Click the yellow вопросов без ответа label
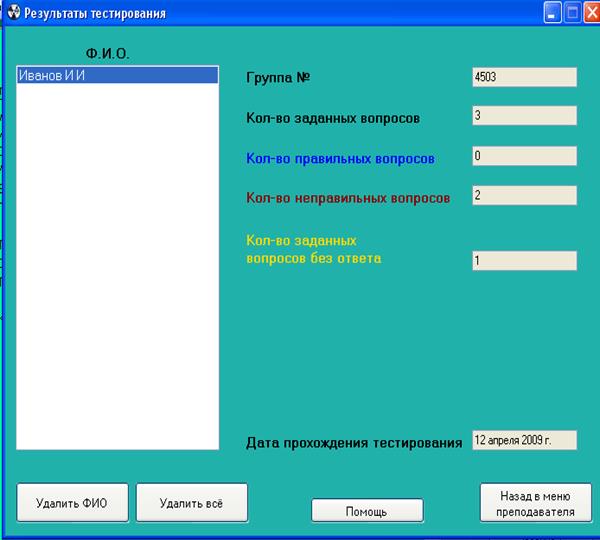 (314, 250)
